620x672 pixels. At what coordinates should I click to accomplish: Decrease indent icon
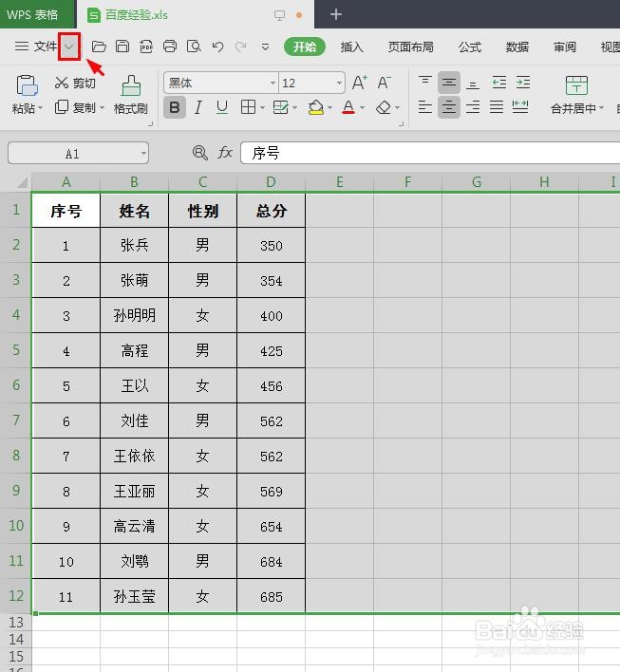(x=499, y=83)
